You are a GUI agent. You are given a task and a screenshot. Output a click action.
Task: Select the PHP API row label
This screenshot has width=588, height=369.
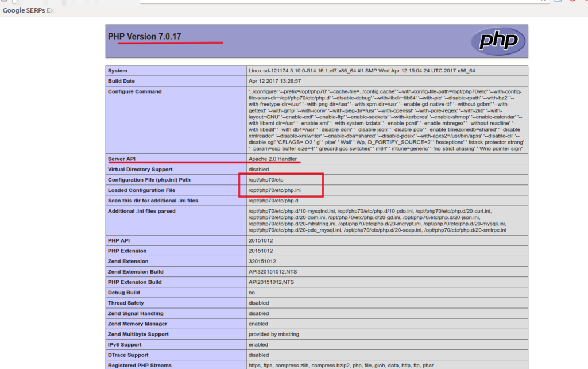(119, 240)
